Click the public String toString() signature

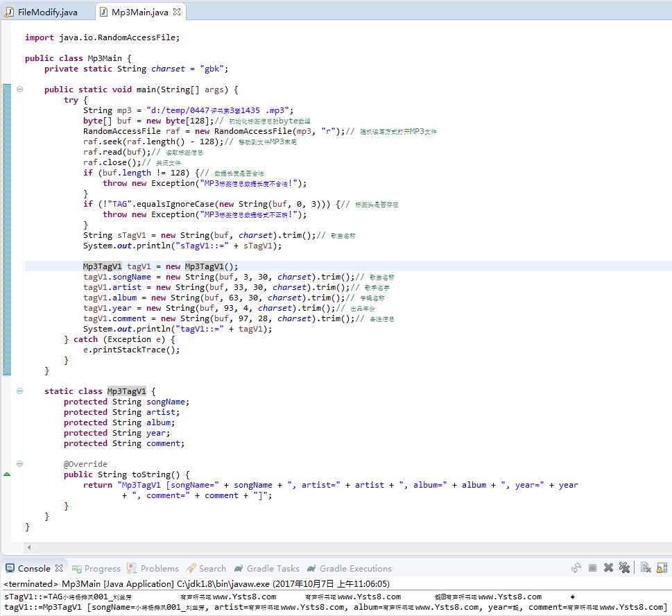[126, 474]
